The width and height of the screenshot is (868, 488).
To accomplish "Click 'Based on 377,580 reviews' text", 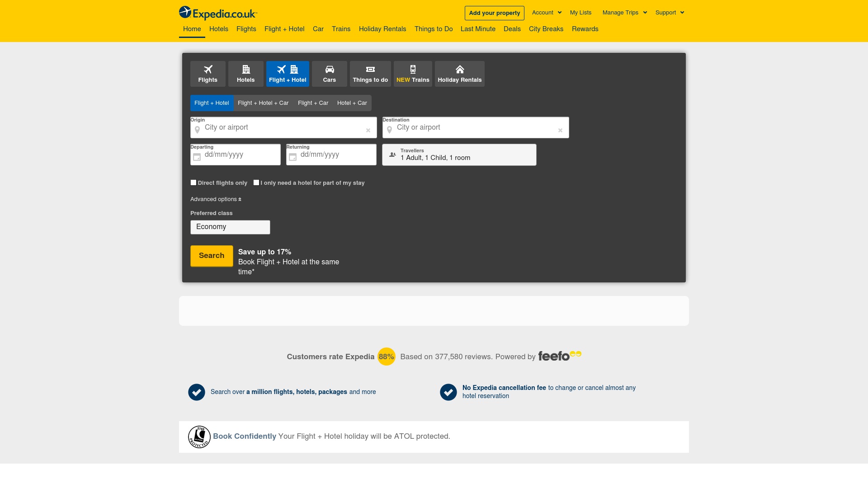I will coord(446,357).
